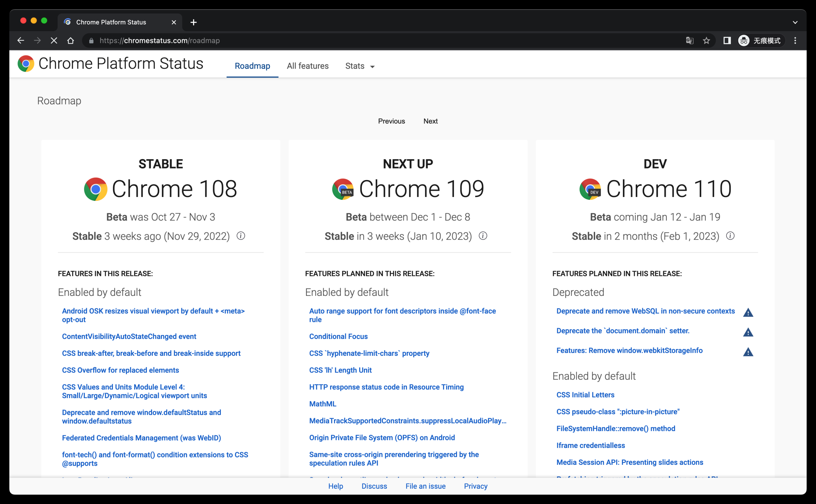816x504 pixels.
Task: Open the All features tab
Action: 308,66
